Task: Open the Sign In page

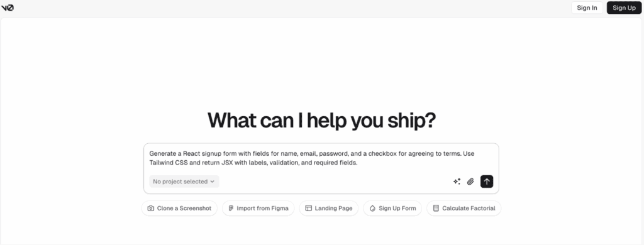Action: (587, 8)
